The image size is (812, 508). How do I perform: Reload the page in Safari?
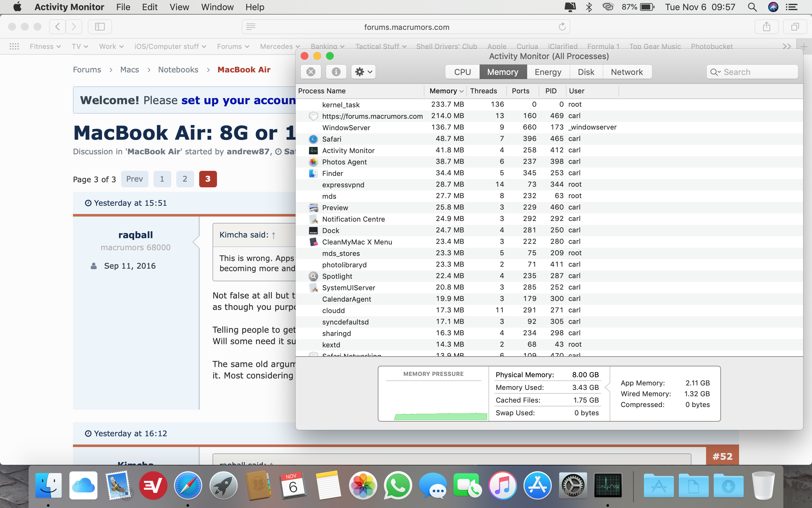(x=562, y=27)
